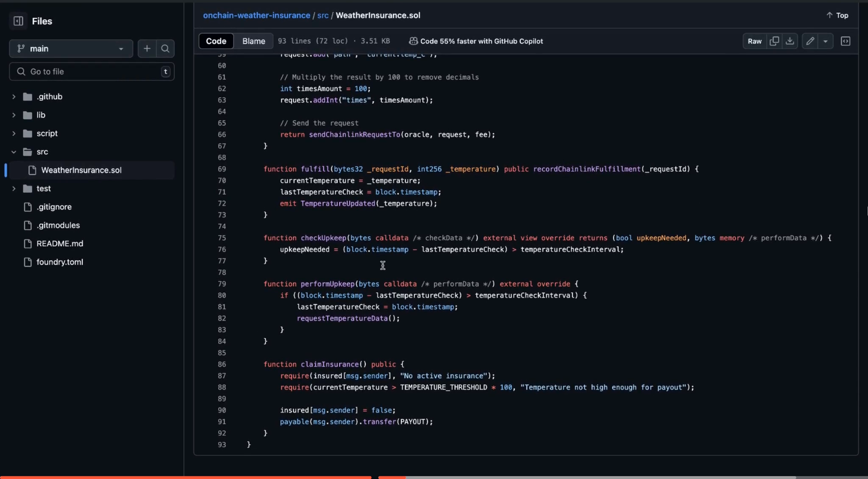Screen dimensions: 868x479
Task: Open the .gitmodules file
Action: [x=58, y=225]
